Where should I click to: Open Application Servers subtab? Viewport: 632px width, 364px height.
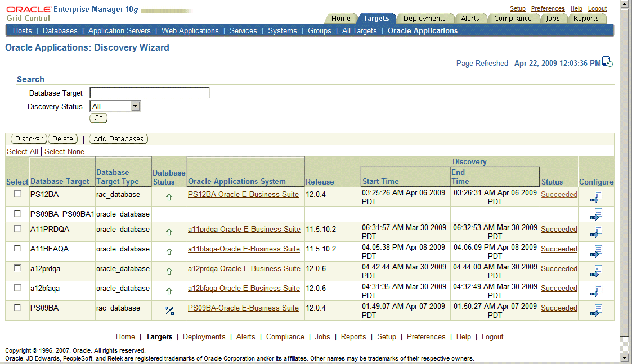pos(119,30)
